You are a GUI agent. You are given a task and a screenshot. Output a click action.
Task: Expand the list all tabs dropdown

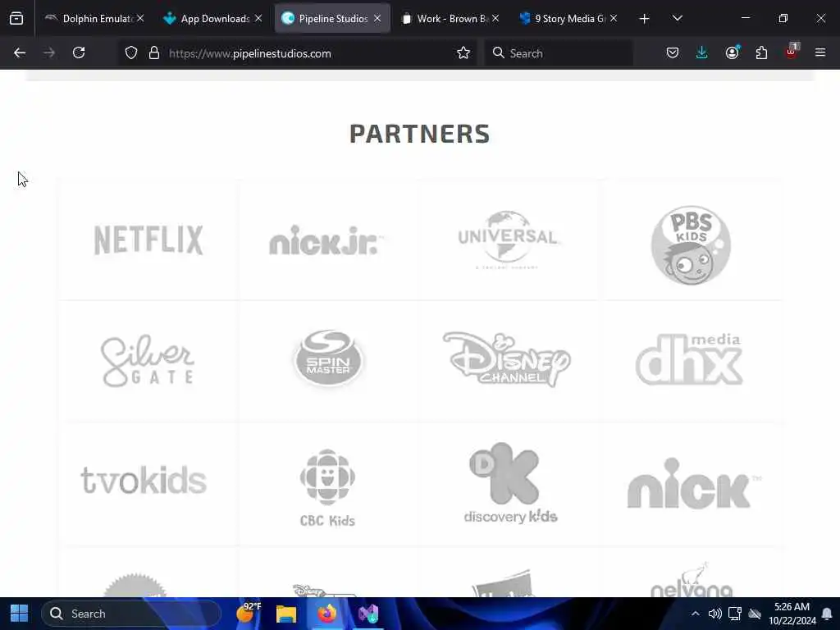point(677,19)
